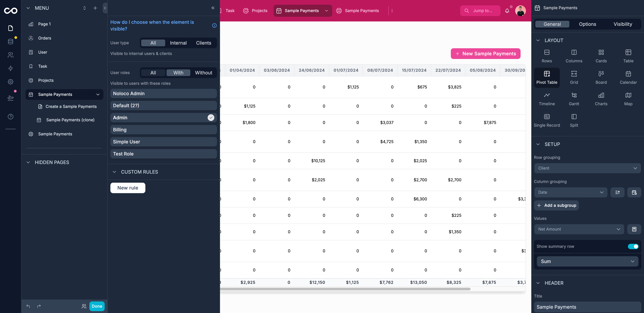Open the notifications bell
The height and width of the screenshot is (313, 644).
(x=507, y=11)
